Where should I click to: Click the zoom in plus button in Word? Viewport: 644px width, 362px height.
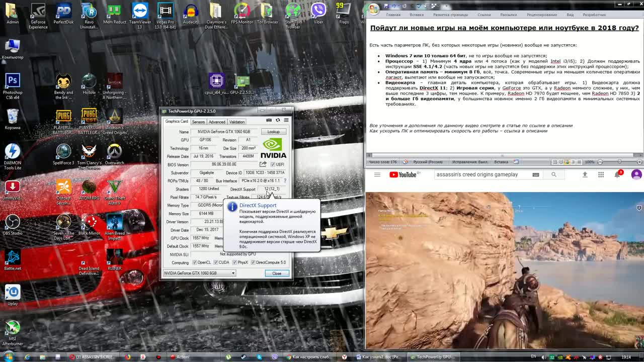[x=639, y=162]
